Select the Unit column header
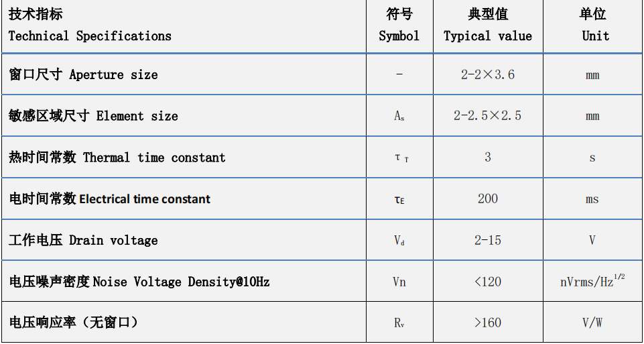 [x=593, y=25]
